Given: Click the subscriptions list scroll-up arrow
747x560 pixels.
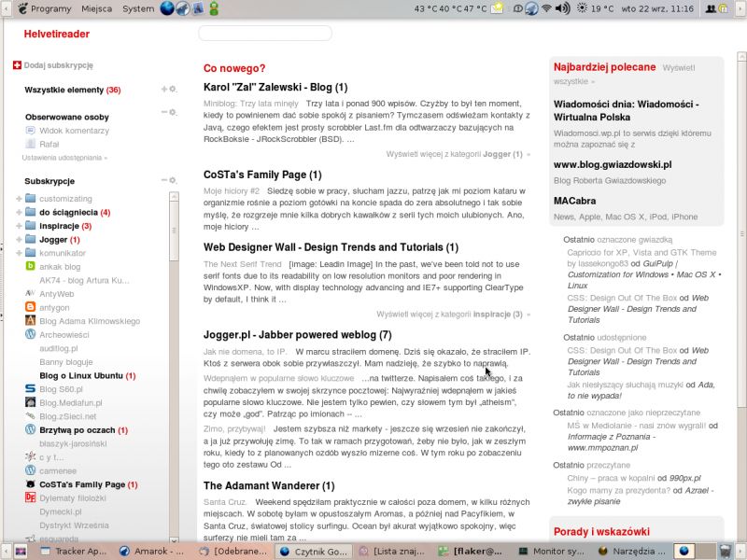Looking at the screenshot, I should (174, 196).
